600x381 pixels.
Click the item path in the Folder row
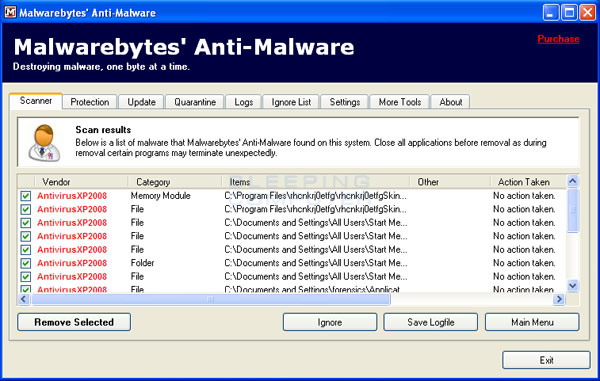tap(316, 263)
